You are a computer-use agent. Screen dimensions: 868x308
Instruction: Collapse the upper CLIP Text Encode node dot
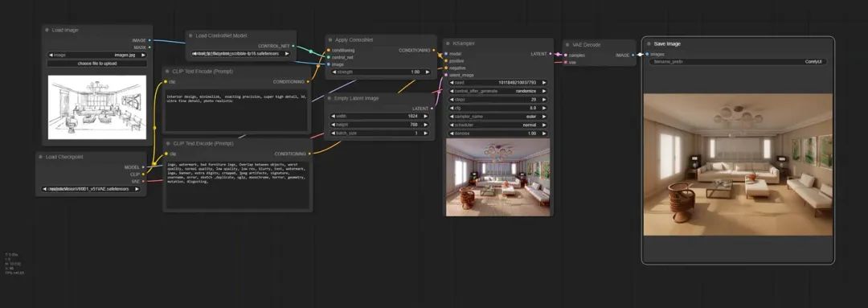tap(168, 72)
